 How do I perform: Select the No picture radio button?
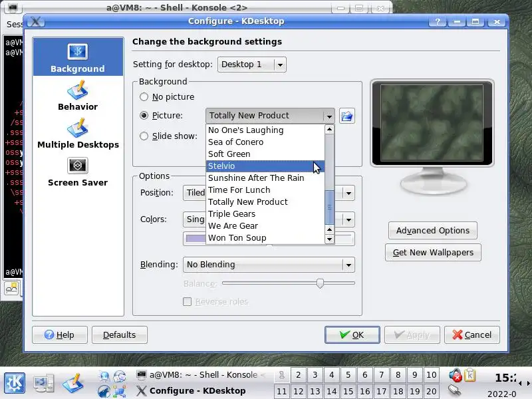click(x=144, y=96)
